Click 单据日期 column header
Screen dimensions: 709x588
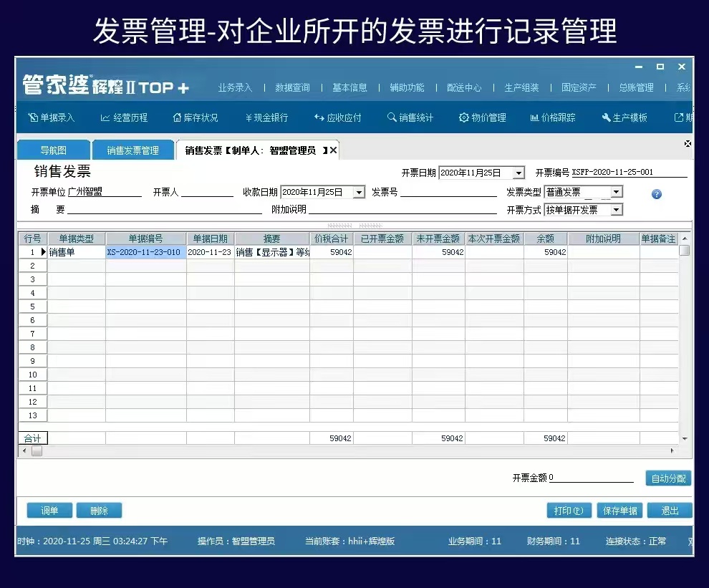211,238
